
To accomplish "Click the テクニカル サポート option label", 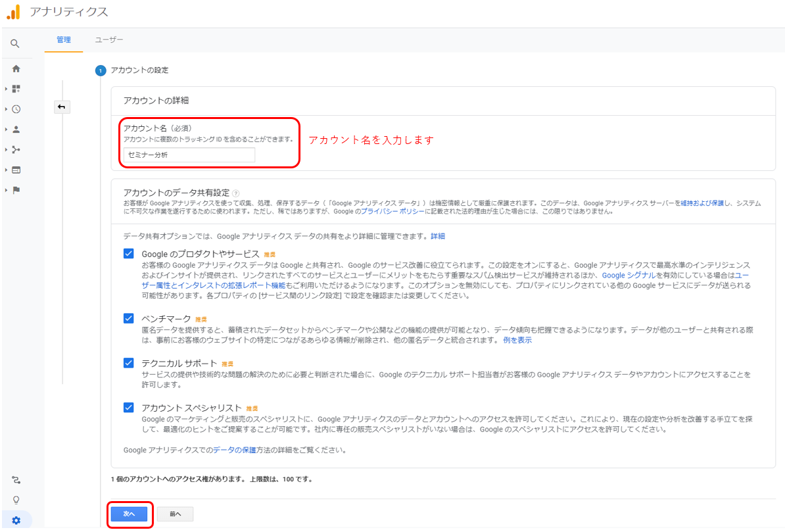I will [179, 363].
